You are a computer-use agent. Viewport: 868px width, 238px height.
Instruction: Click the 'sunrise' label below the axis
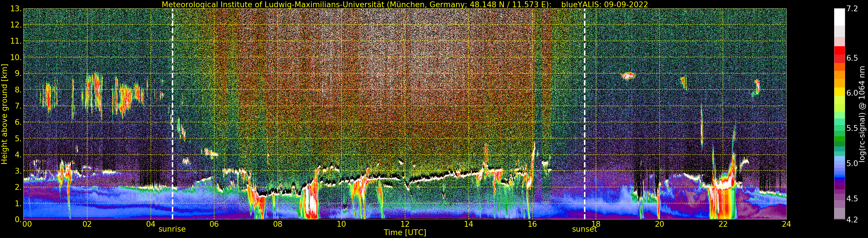click(x=172, y=229)
